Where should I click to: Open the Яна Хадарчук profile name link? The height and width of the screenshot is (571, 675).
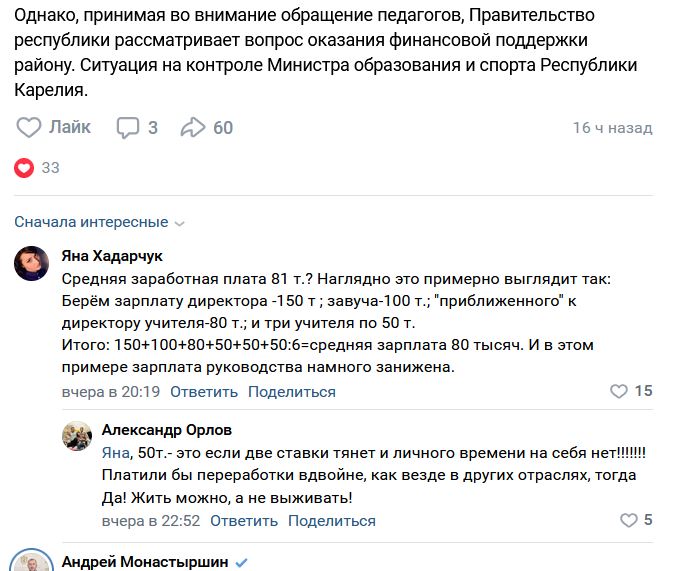coord(112,256)
